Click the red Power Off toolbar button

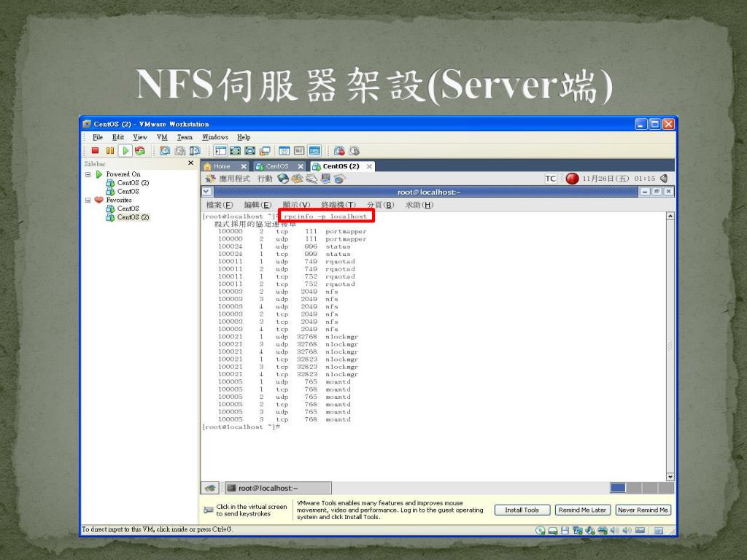tap(96, 150)
